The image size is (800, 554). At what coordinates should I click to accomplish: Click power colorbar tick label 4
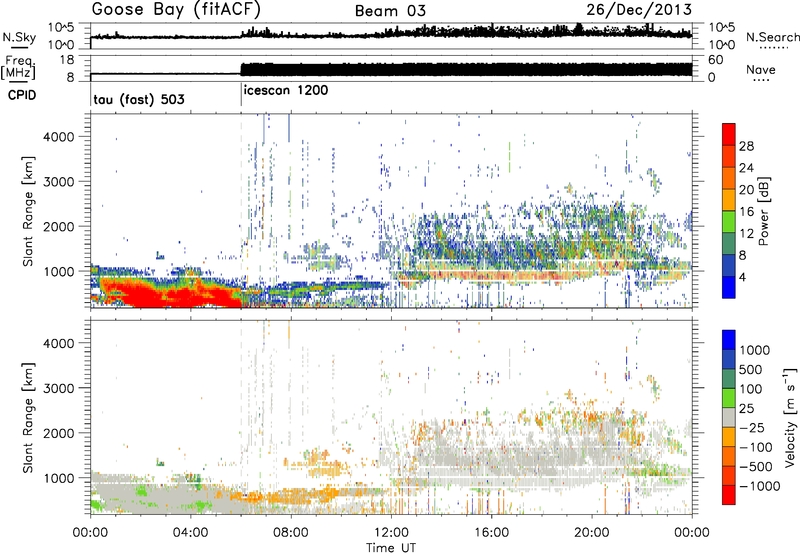pyautogui.click(x=743, y=278)
